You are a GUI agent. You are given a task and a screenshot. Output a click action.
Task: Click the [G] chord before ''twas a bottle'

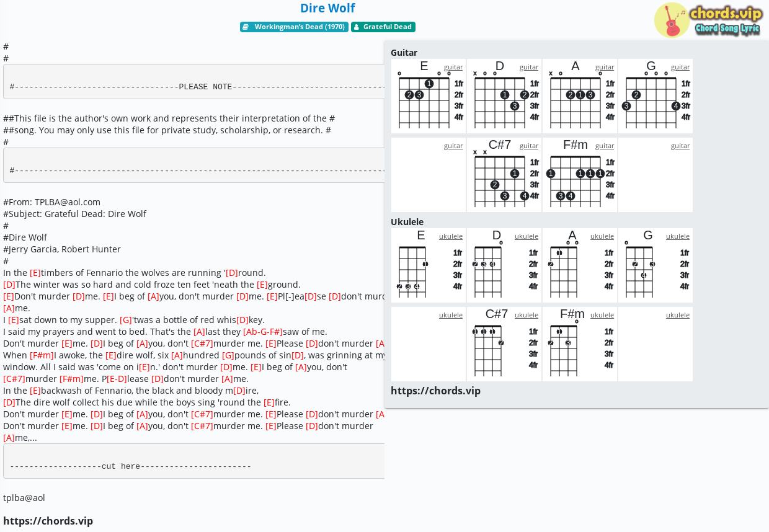(126, 320)
